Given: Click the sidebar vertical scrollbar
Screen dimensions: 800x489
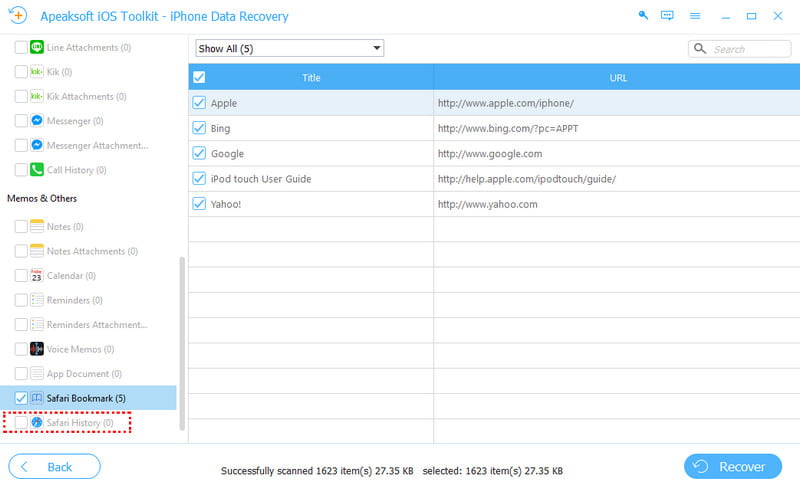Looking at the screenshot, I should (182, 344).
